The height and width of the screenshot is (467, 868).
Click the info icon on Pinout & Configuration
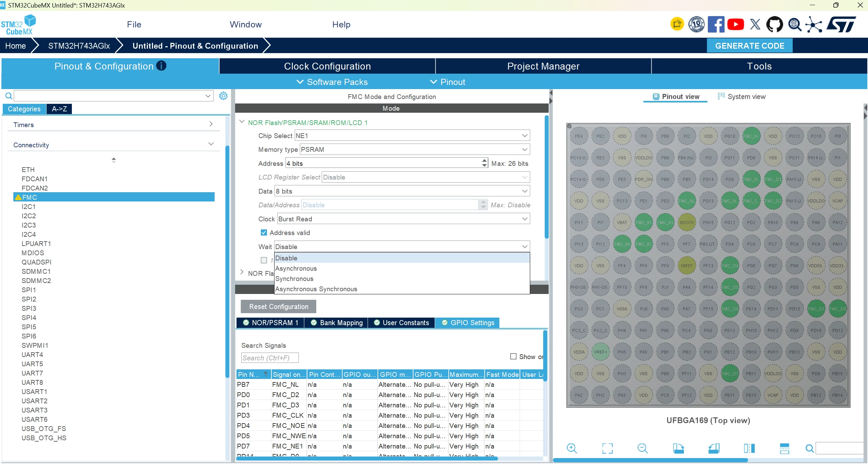coord(161,65)
